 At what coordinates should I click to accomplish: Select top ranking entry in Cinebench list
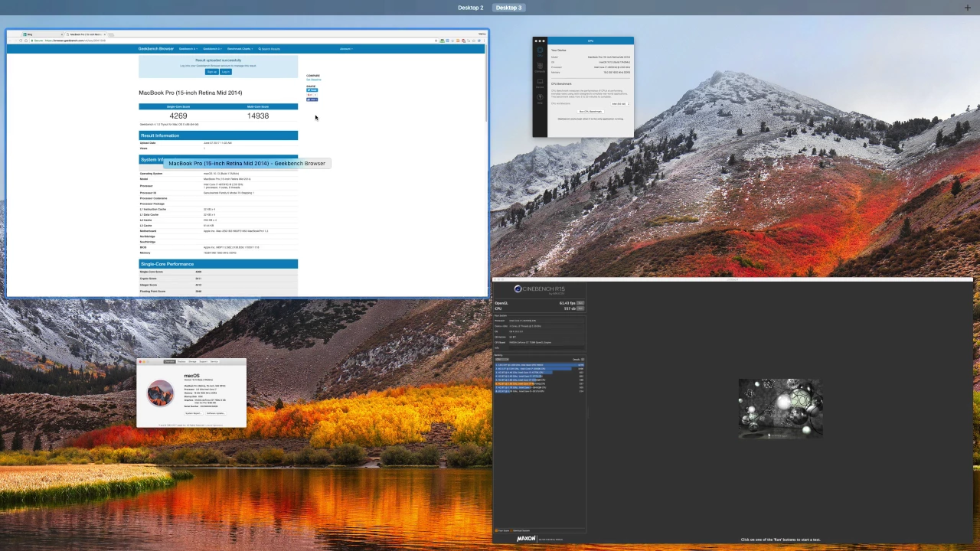click(539, 365)
